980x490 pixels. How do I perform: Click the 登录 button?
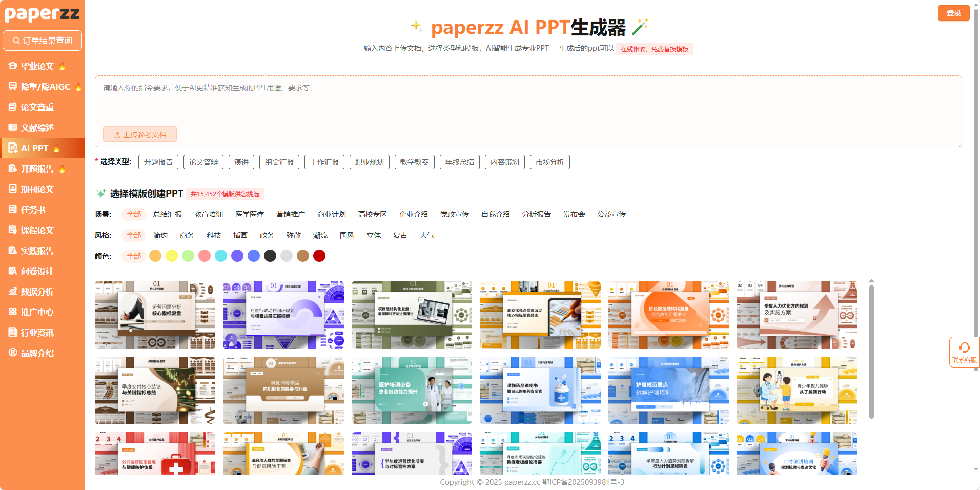(953, 13)
